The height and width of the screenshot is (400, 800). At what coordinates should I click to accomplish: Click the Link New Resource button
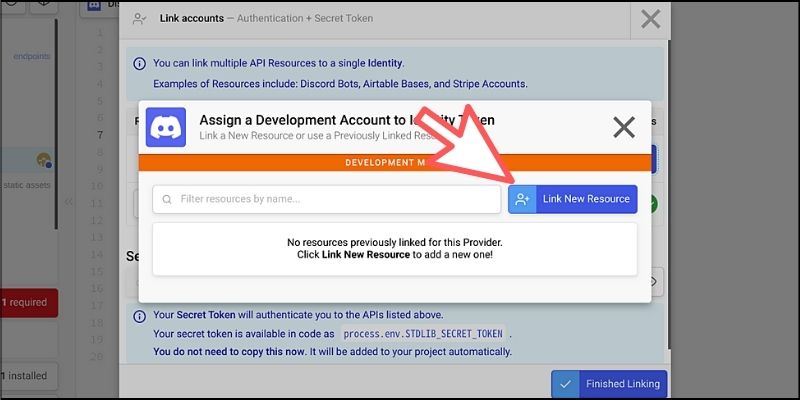point(572,199)
